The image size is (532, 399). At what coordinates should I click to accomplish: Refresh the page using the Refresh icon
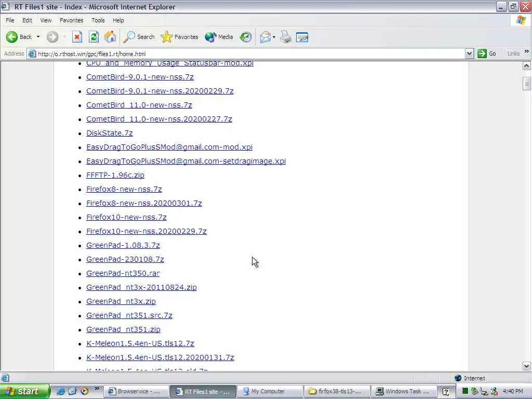94,37
